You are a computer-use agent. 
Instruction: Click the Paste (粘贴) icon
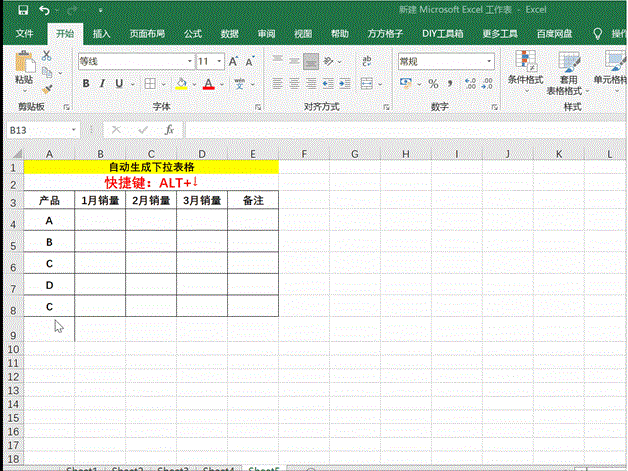pyautogui.click(x=23, y=69)
